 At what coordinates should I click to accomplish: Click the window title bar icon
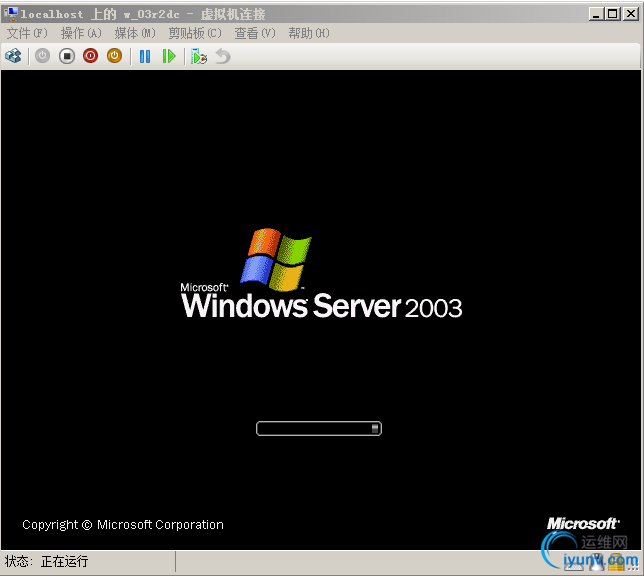(x=11, y=14)
